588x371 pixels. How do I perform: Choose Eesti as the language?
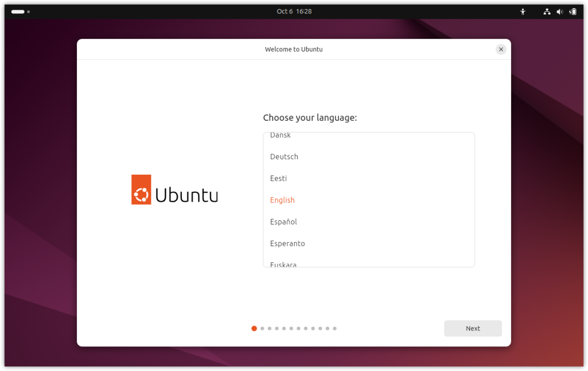click(369, 178)
